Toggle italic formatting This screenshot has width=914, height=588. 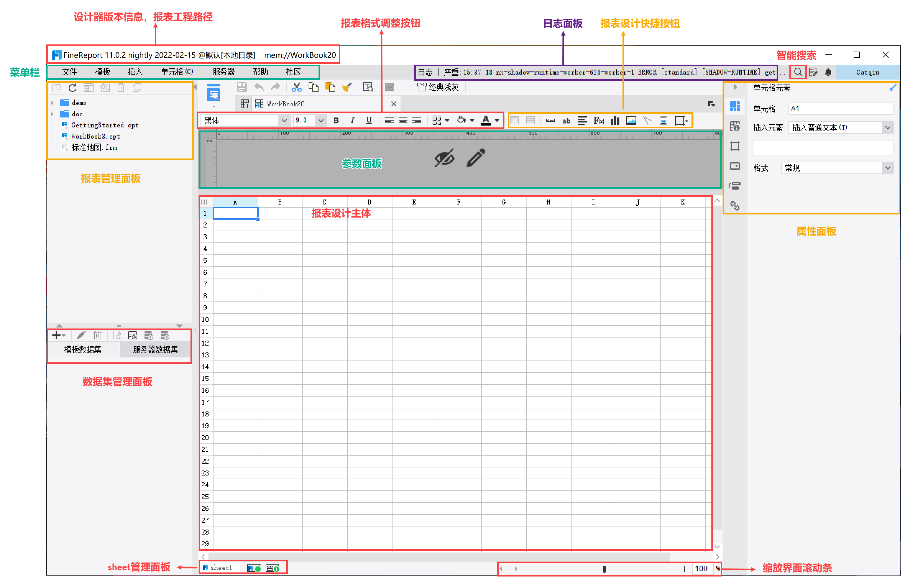pyautogui.click(x=352, y=121)
